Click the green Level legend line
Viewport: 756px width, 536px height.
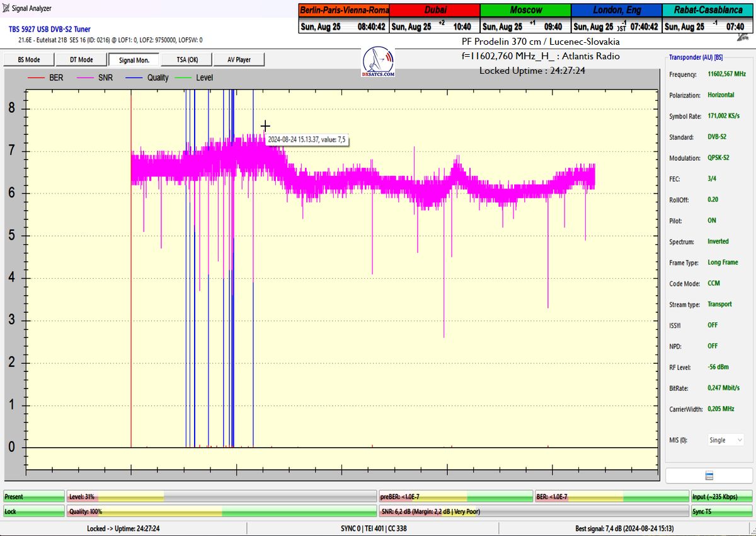click(183, 78)
